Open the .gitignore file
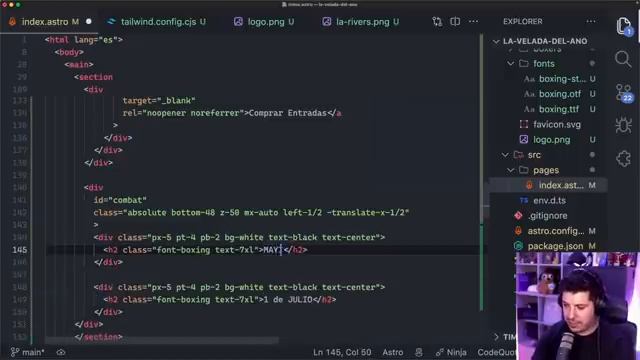640x360 pixels. click(x=547, y=216)
